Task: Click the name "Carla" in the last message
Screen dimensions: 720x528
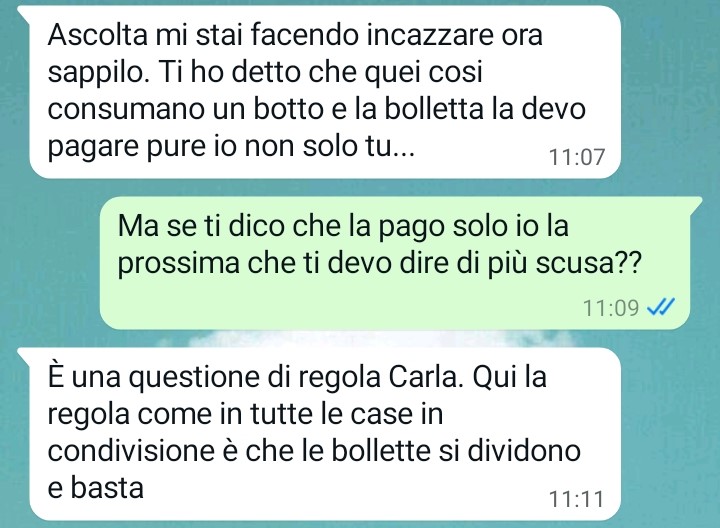Action: click(423, 377)
